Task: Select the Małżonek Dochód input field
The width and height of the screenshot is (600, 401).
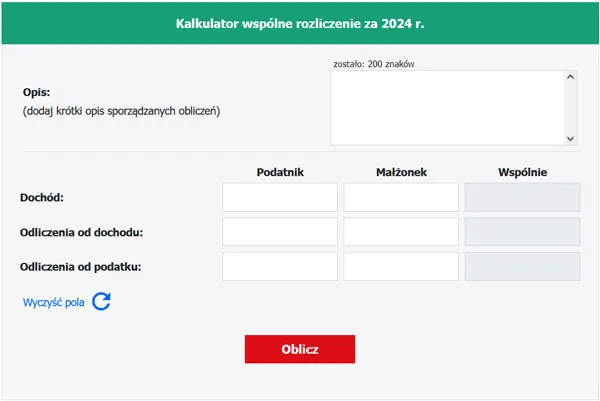Action: pyautogui.click(x=401, y=197)
